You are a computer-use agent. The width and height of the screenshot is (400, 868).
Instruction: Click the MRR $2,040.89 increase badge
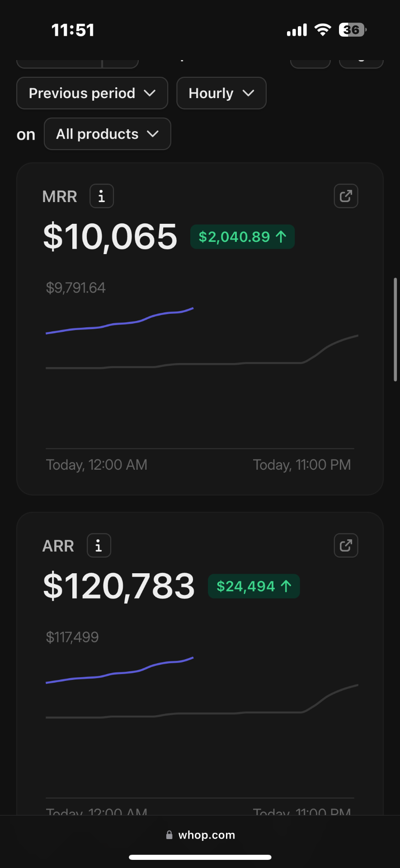[242, 237]
